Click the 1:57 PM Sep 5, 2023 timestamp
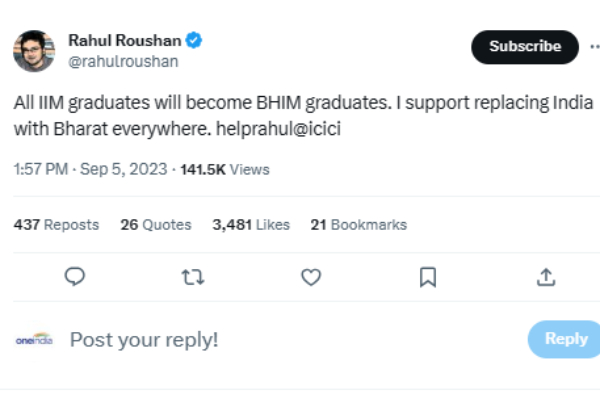 pos(92,170)
